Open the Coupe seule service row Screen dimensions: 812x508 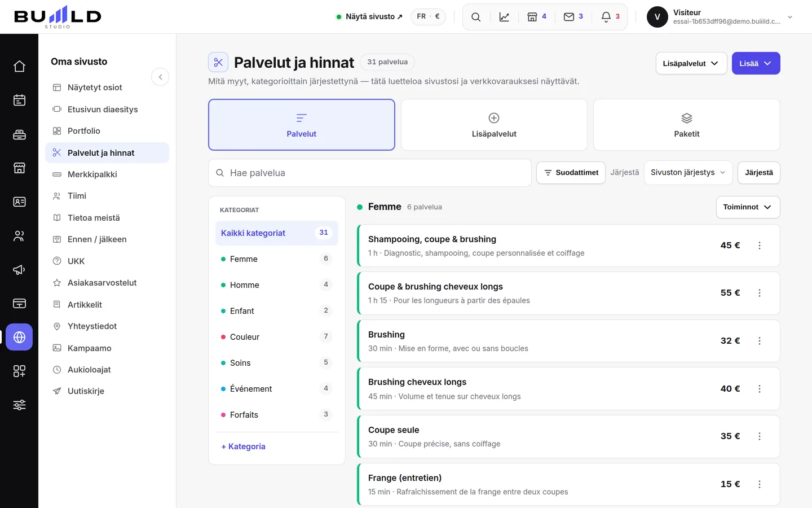click(x=568, y=436)
